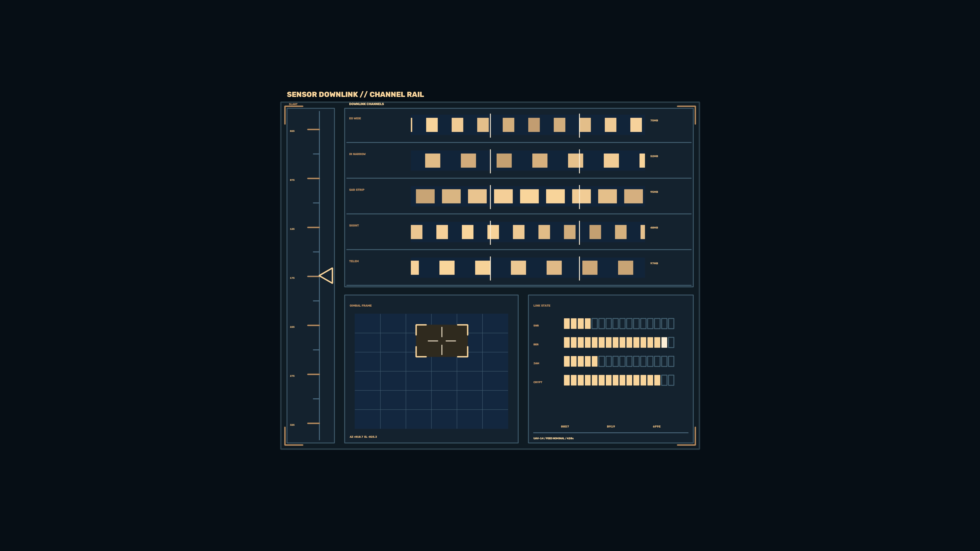The height and width of the screenshot is (551, 980).
Task: Click the B919 hex code
Action: point(611,427)
